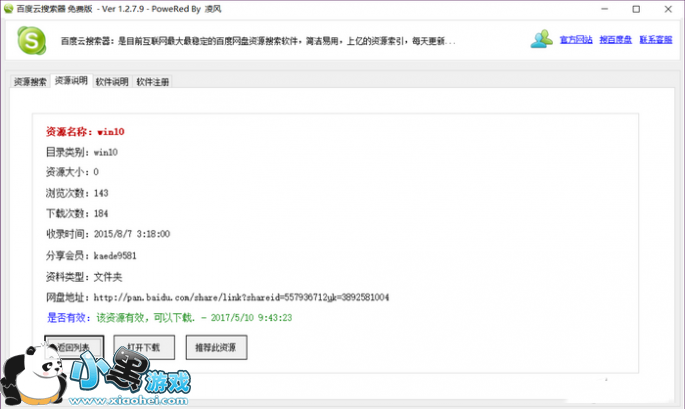The image size is (685, 409).
Task: Open the 联系客服 link
Action: (x=656, y=40)
